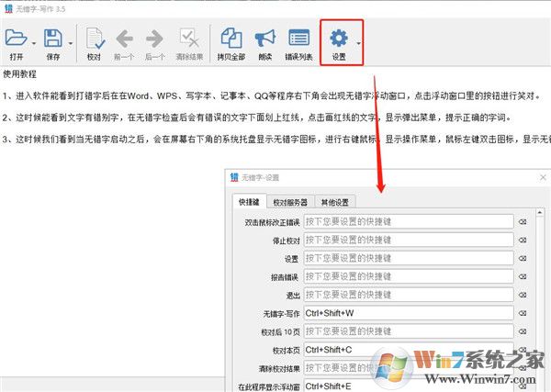Image resolution: width=551 pixels, height=392 pixels.
Task: Click the 朗读 read-aloud megaphone icon
Action: pyautogui.click(x=265, y=38)
